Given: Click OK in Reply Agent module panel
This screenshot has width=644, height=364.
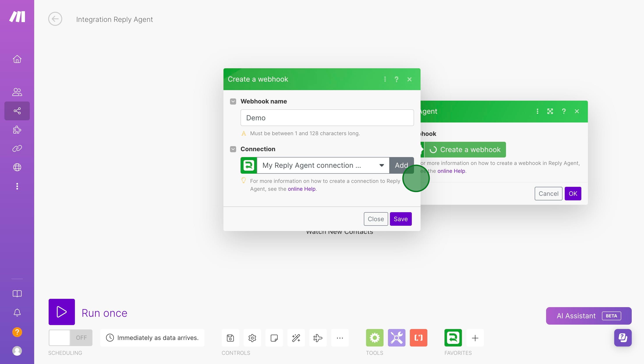Looking at the screenshot, I should (x=573, y=194).
